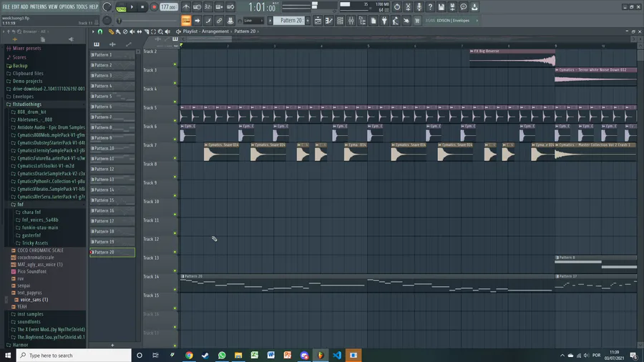Toggle the multilink to controllers icon

(230, 21)
